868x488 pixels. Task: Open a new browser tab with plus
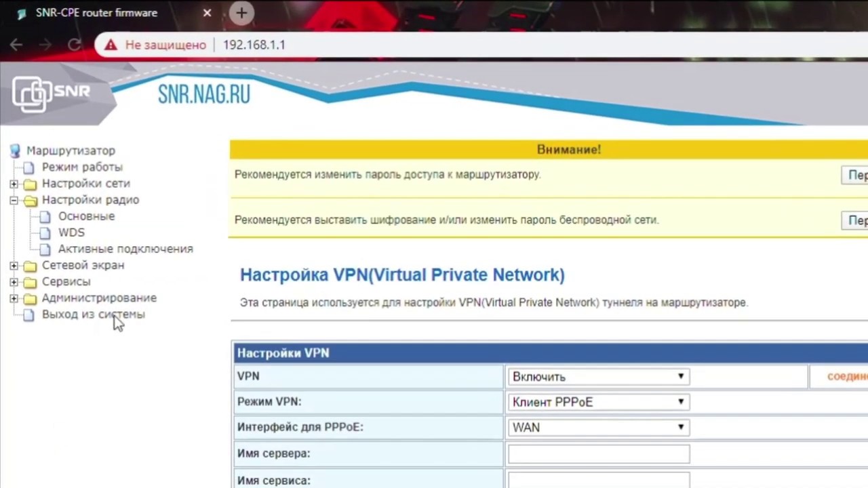point(241,12)
